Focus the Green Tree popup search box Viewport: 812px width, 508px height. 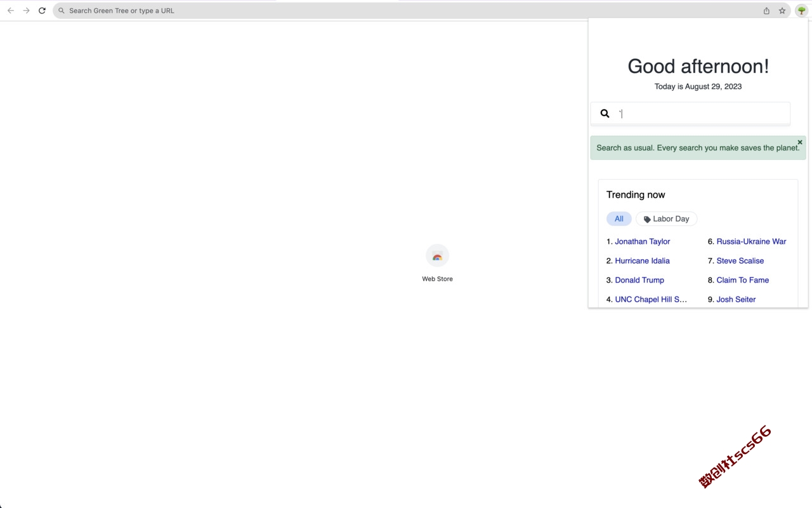pyautogui.click(x=690, y=114)
